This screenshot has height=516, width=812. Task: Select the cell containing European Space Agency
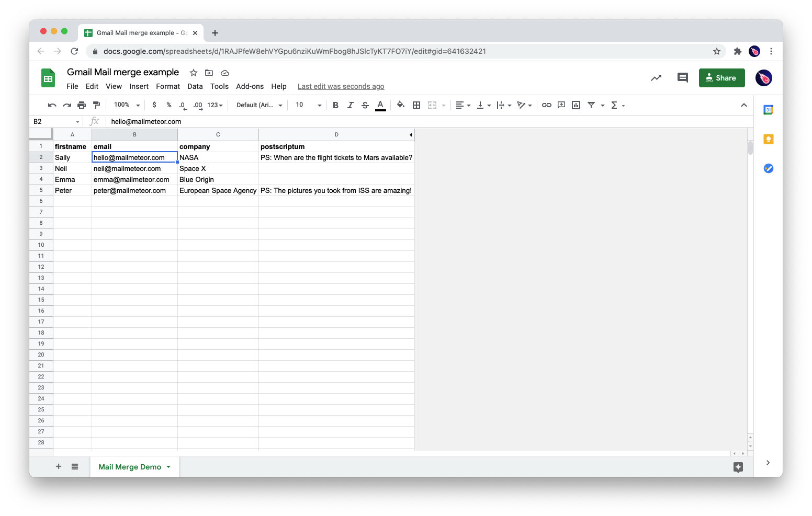[218, 190]
